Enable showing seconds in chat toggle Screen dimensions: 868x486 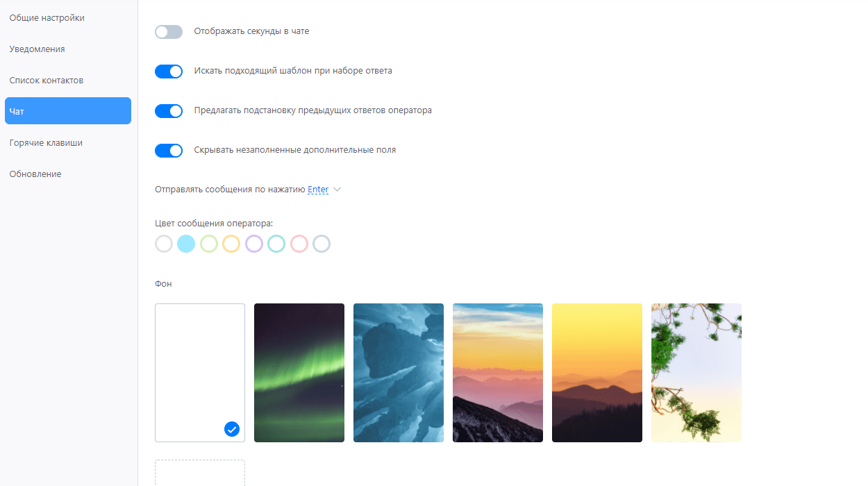169,32
